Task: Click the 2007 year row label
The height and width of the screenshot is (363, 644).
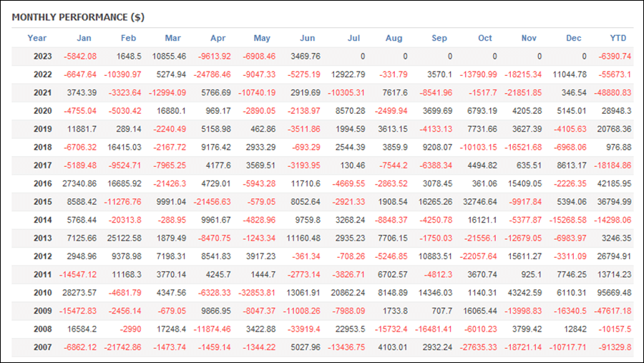Action: click(x=43, y=347)
